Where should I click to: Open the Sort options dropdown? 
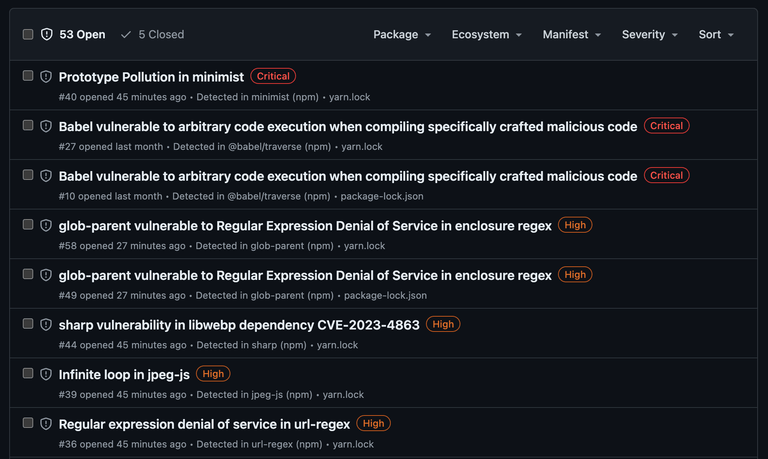click(x=716, y=34)
